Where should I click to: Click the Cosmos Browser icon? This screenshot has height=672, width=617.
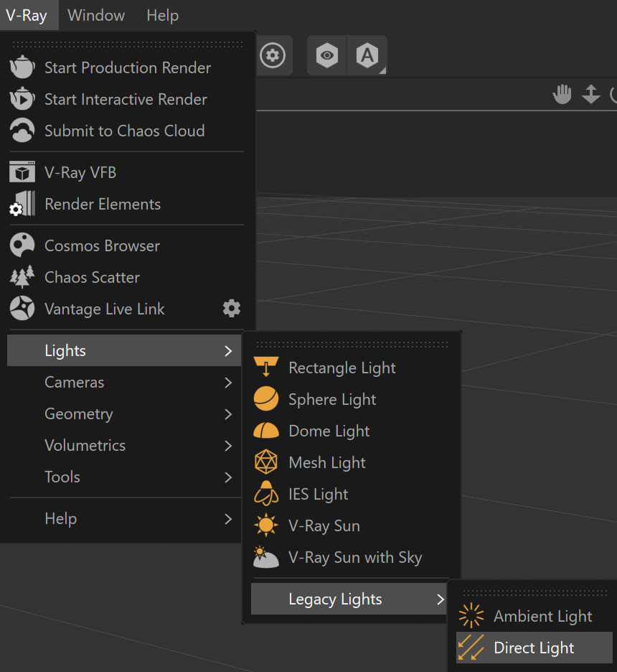click(x=22, y=245)
